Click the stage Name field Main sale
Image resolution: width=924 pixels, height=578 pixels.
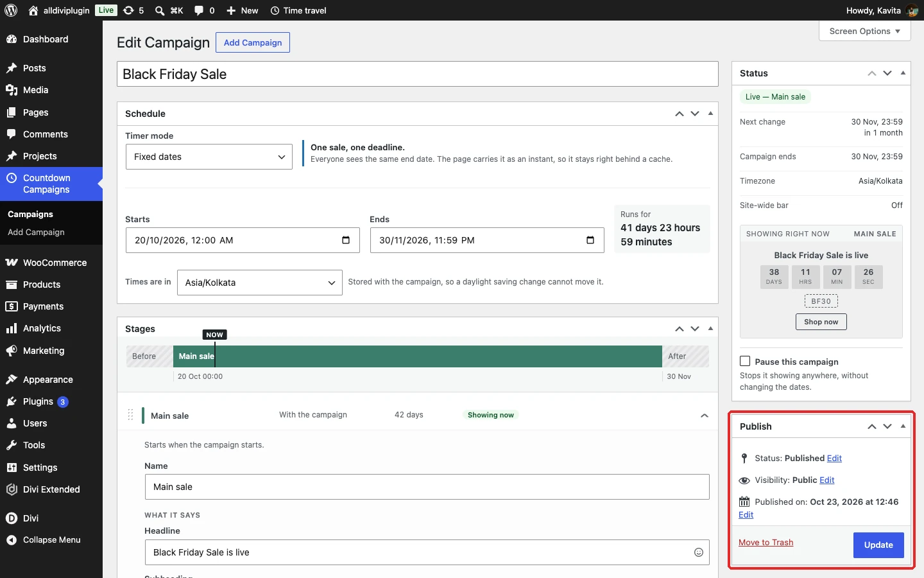427,487
